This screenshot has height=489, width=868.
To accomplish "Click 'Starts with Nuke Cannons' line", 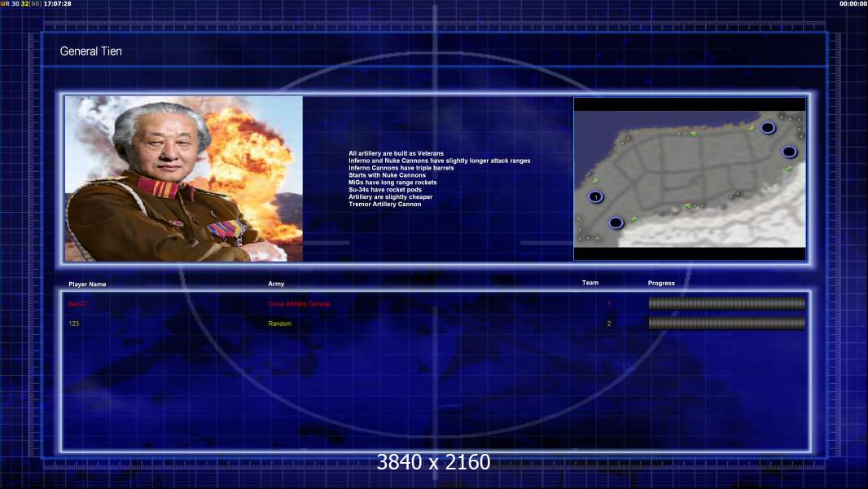I will pyautogui.click(x=387, y=175).
